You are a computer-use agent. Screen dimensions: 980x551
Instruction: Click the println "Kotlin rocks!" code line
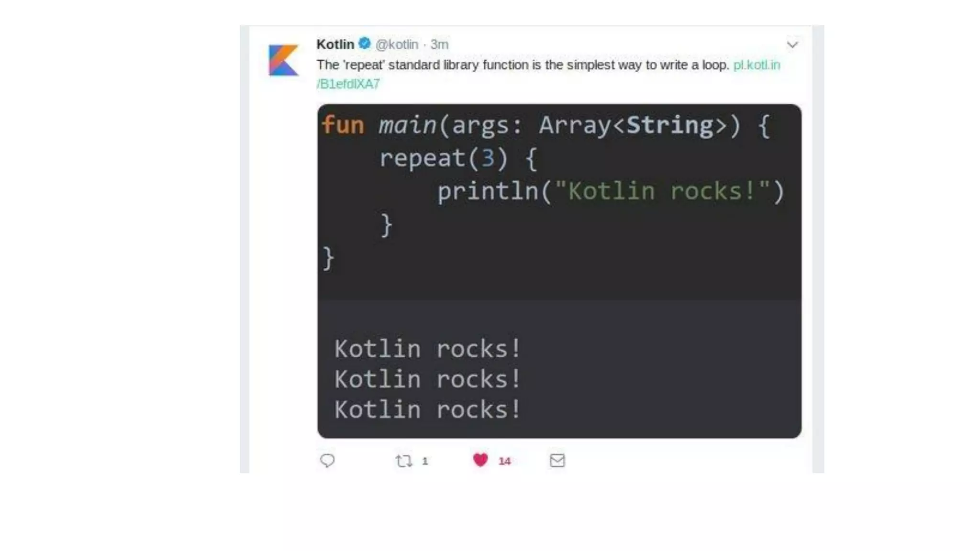pyautogui.click(x=610, y=191)
